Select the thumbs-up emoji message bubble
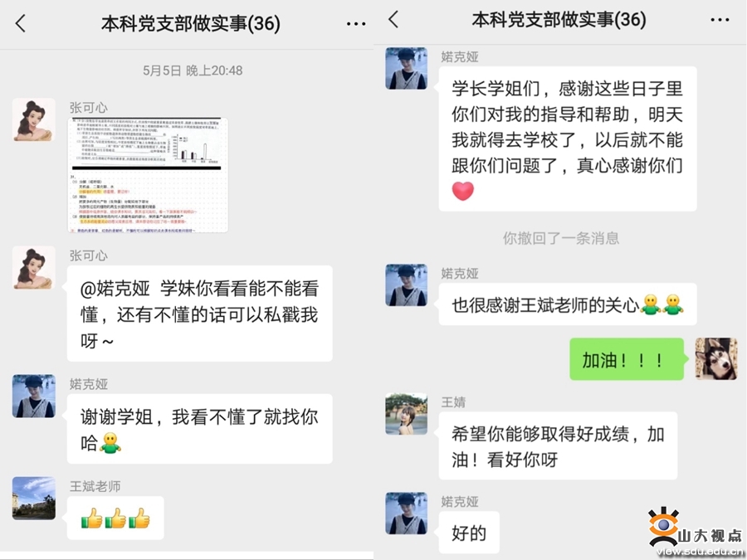Screen dimensions: 747x560 click(x=115, y=518)
